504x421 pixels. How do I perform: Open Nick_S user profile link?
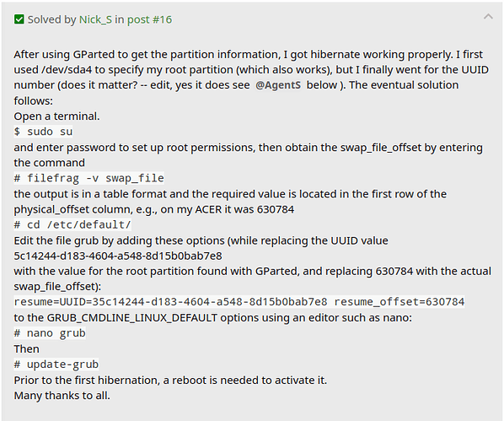tap(95, 19)
